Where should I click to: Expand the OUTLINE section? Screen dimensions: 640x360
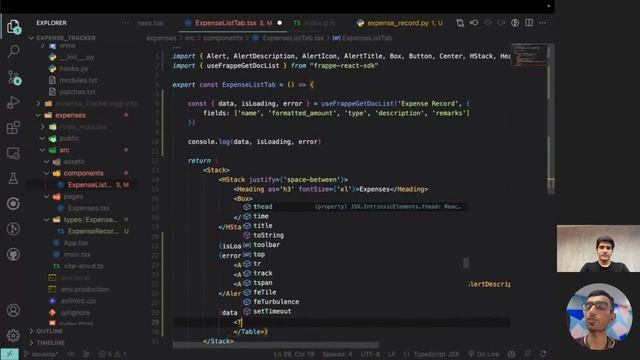click(49, 331)
